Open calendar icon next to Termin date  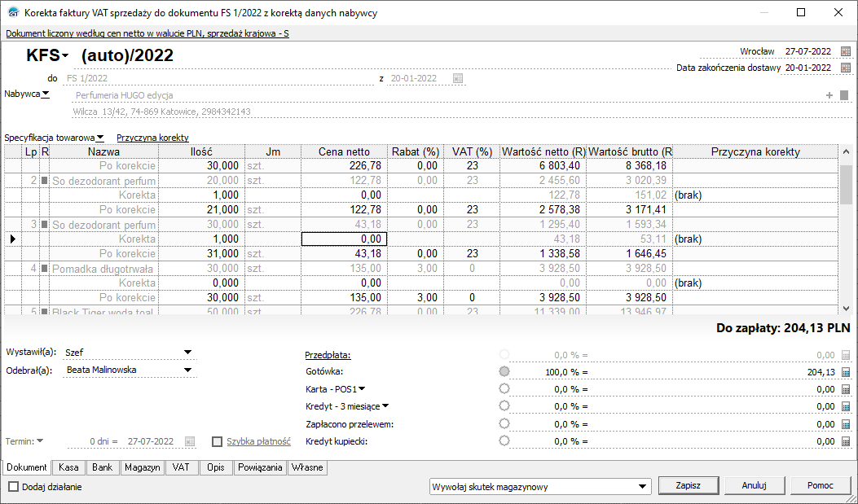(x=190, y=441)
